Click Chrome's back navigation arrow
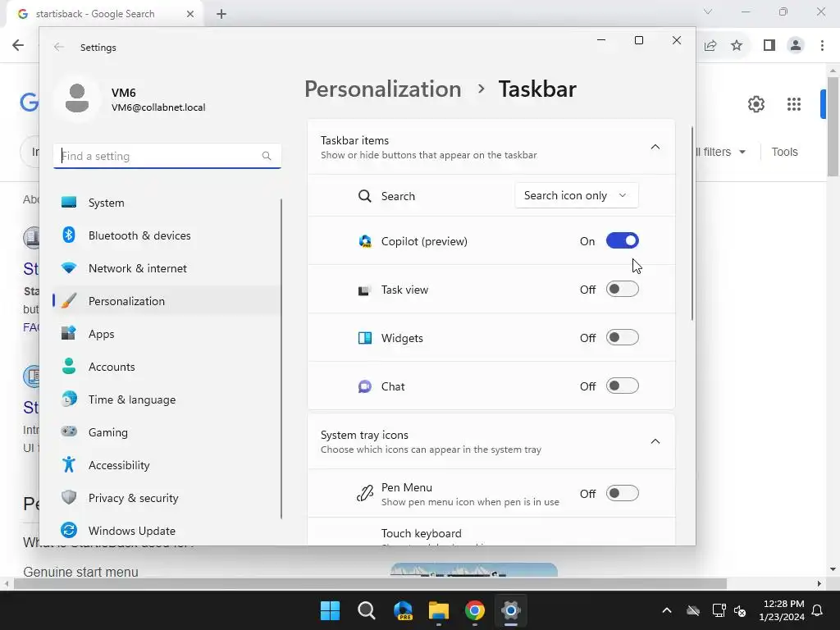The width and height of the screenshot is (840, 630). 18,45
